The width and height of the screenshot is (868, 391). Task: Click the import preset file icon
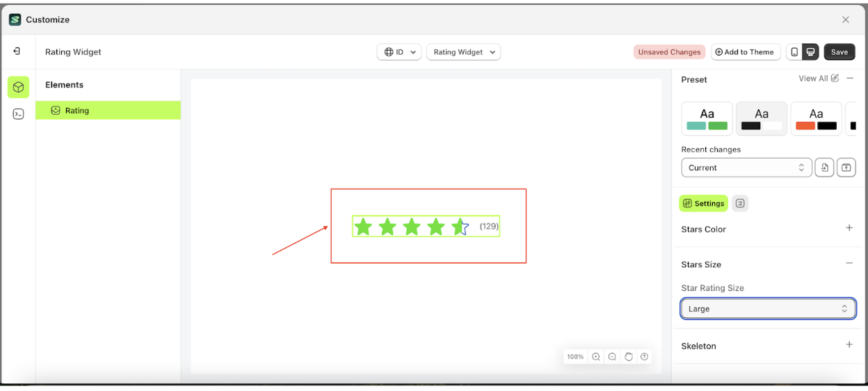pyautogui.click(x=824, y=168)
